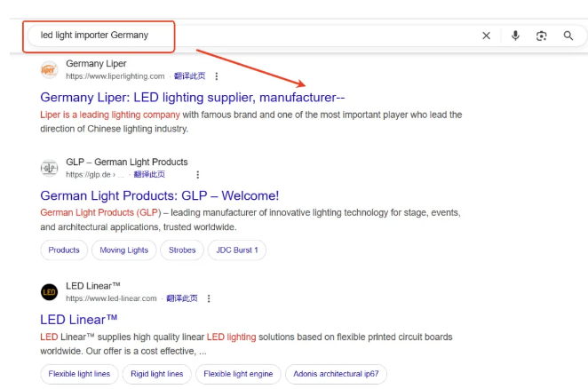Open the LED Linear result title
588x389 pixels.
click(x=79, y=319)
